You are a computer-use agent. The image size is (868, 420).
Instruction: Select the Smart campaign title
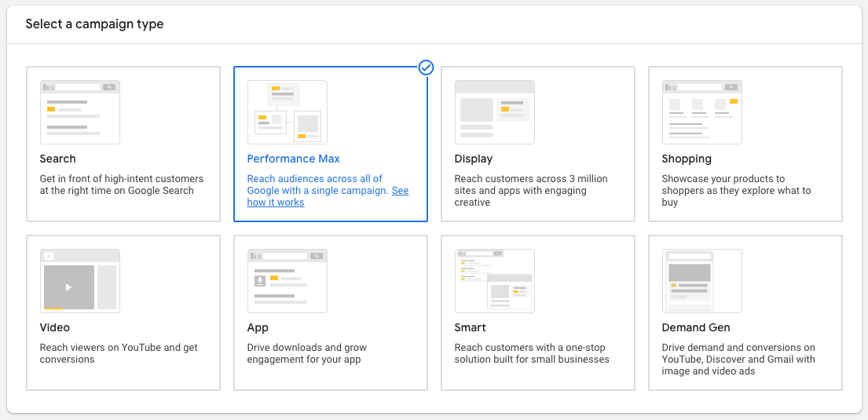470,327
